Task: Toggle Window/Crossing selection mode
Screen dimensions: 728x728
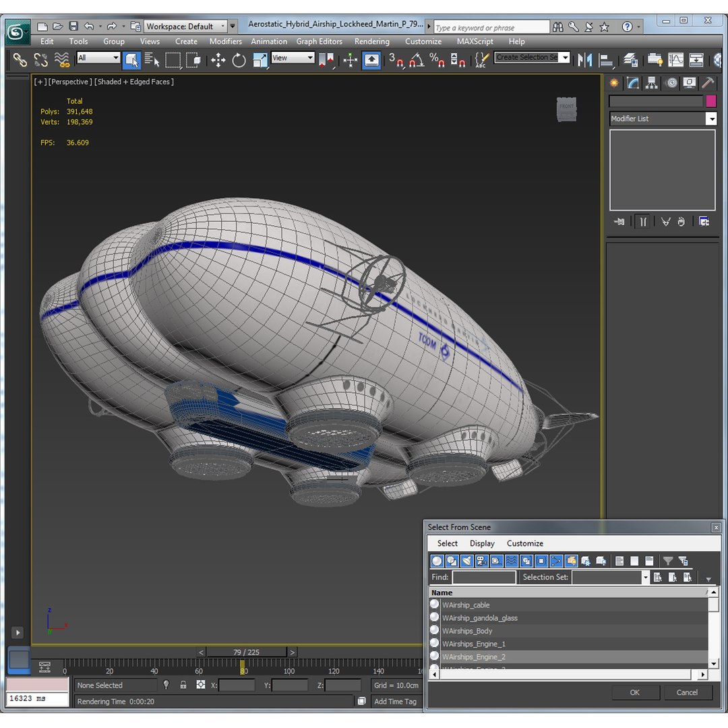Action: click(193, 60)
